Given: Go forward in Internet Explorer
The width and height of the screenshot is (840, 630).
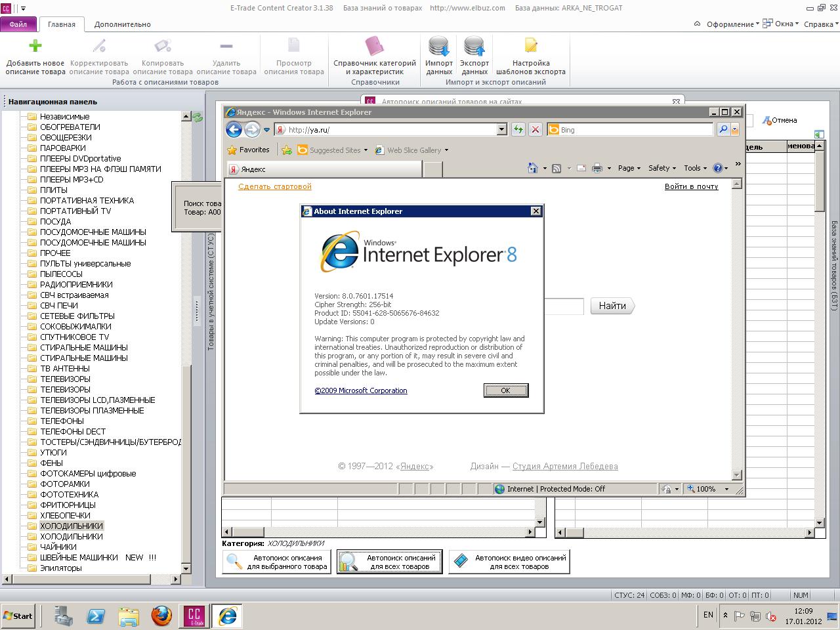Looking at the screenshot, I should (252, 129).
